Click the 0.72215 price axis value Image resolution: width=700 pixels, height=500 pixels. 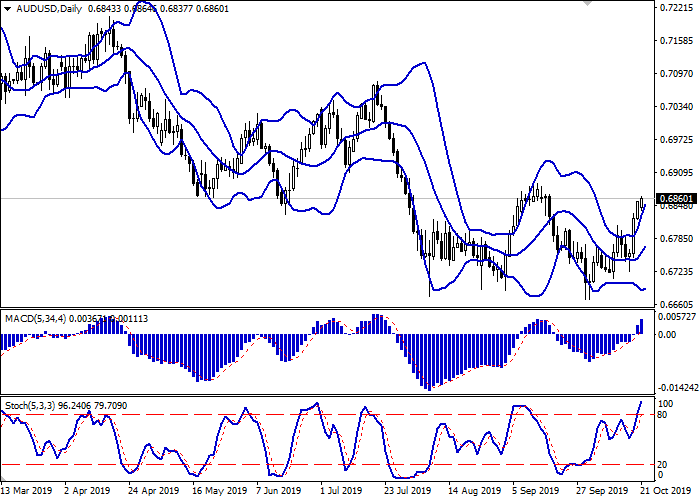coord(672,8)
